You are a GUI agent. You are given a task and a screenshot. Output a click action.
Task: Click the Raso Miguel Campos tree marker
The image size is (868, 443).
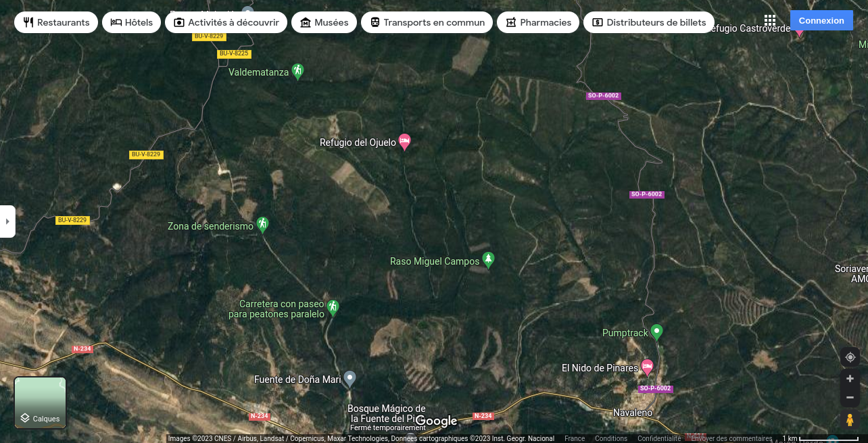tap(488, 260)
